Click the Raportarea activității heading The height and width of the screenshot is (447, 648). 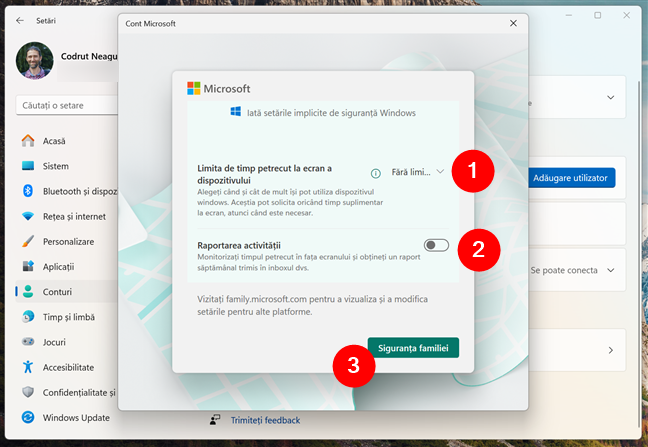click(x=239, y=245)
